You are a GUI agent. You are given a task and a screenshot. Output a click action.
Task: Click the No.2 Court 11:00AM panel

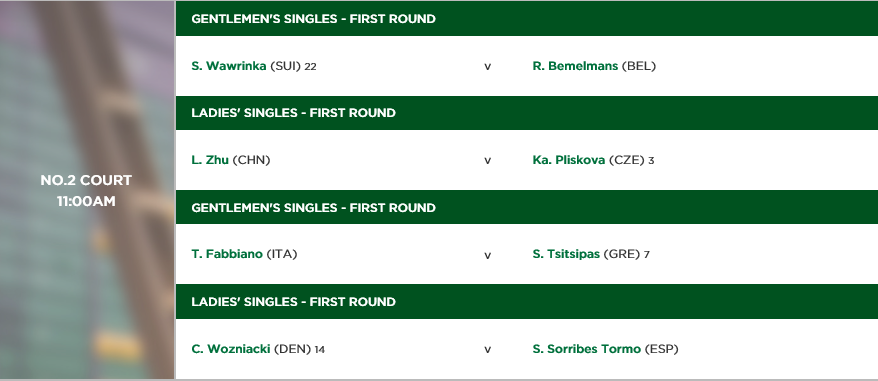87,190
